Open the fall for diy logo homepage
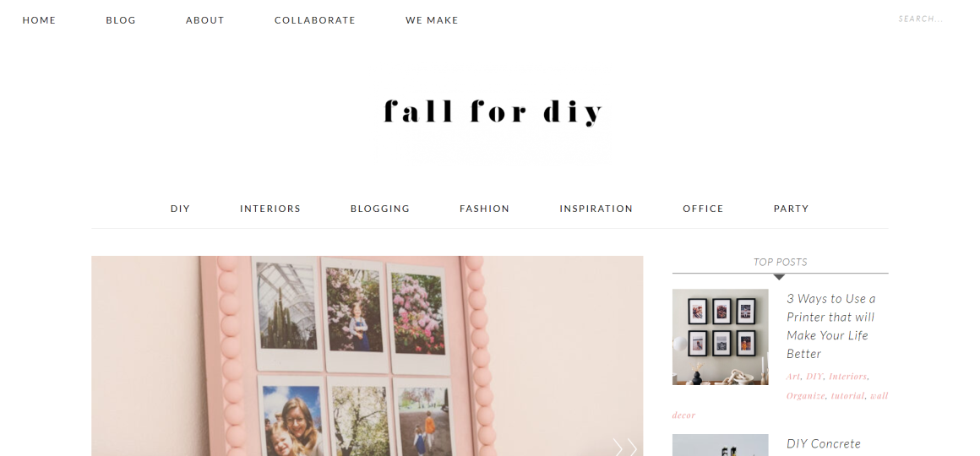The width and height of the screenshot is (980, 456). (x=493, y=112)
